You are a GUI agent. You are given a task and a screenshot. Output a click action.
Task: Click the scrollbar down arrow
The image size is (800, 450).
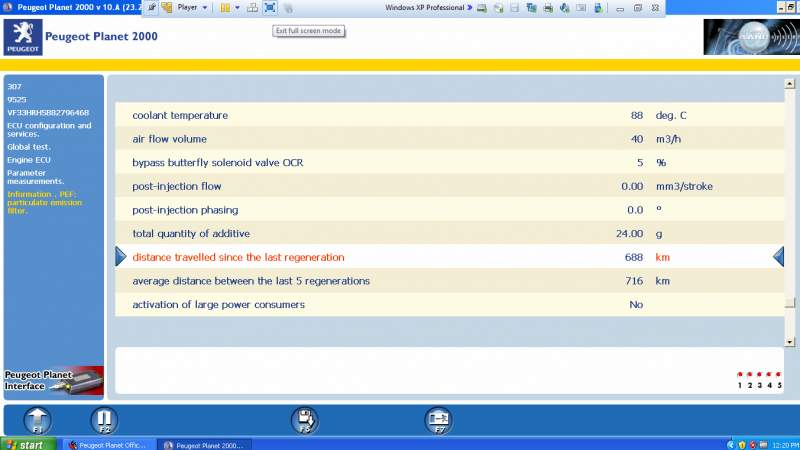pyautogui.click(x=789, y=342)
